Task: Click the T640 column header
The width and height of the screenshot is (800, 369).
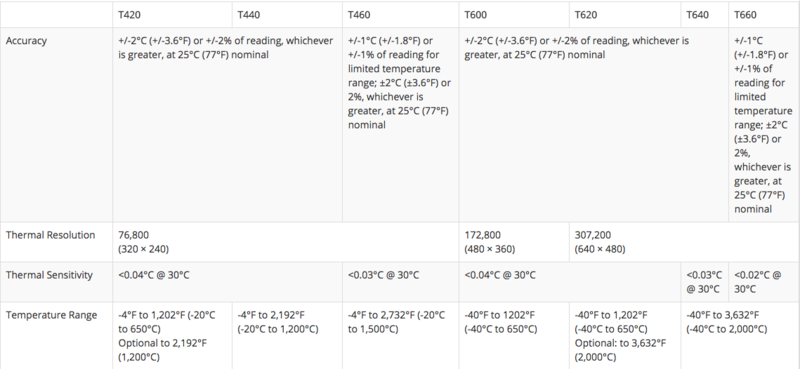Action: 697,15
